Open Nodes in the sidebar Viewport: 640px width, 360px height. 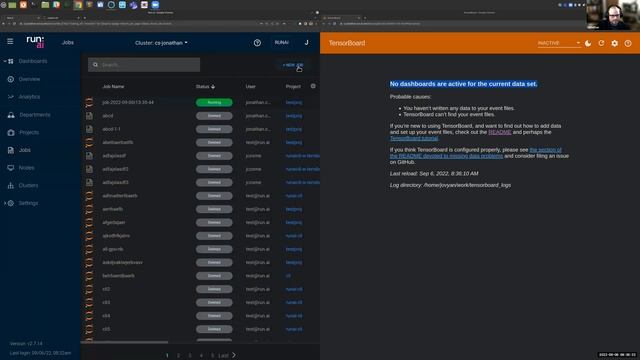pos(27,167)
